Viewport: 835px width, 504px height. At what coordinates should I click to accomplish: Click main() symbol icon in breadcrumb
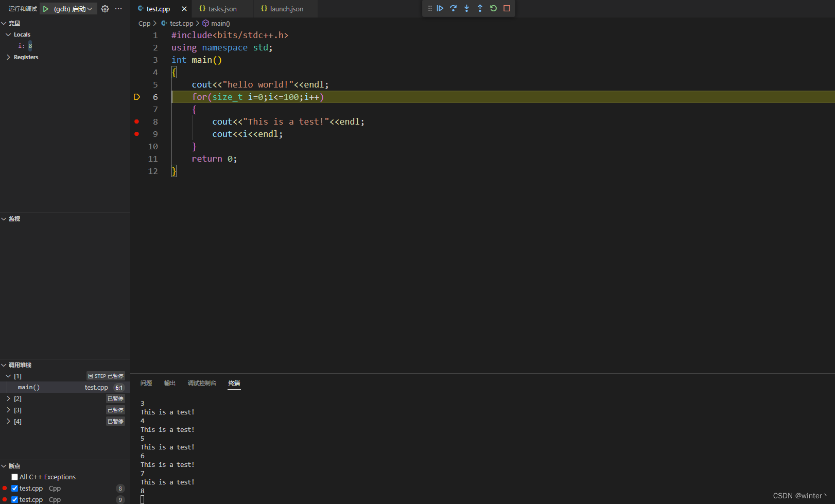click(x=205, y=23)
